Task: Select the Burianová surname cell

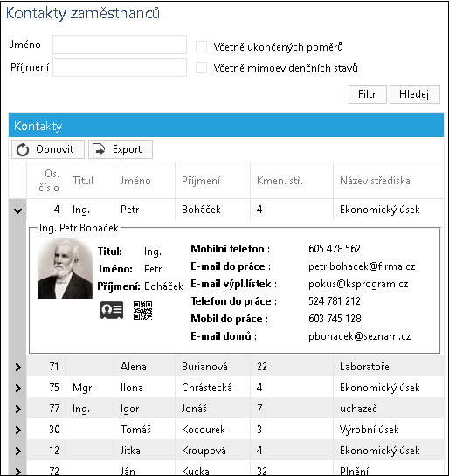Action: click(212, 367)
